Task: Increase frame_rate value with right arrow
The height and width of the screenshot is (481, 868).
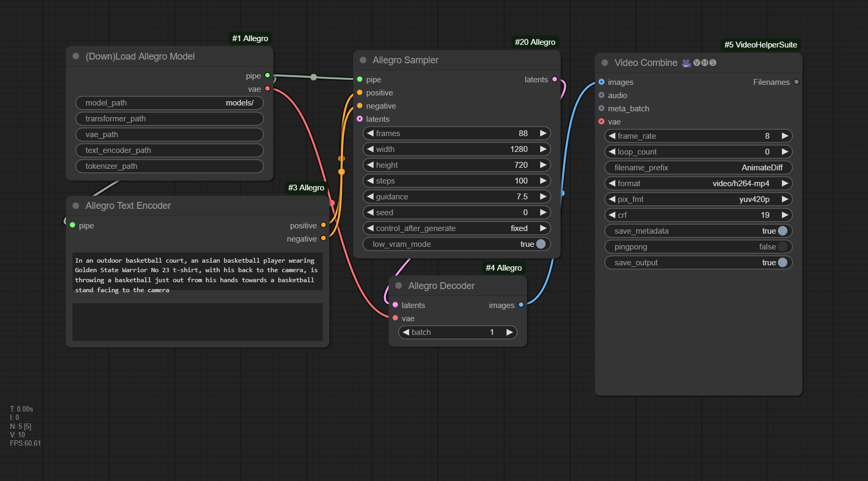Action: [785, 136]
